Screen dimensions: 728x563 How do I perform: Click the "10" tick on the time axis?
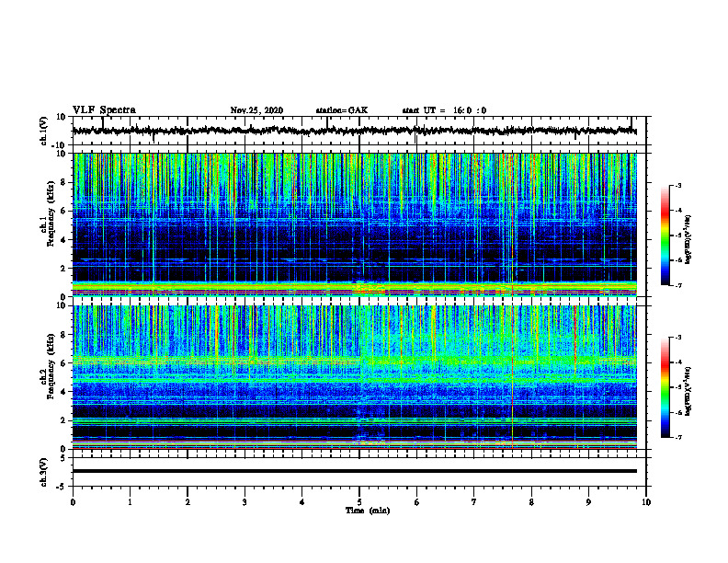point(646,502)
